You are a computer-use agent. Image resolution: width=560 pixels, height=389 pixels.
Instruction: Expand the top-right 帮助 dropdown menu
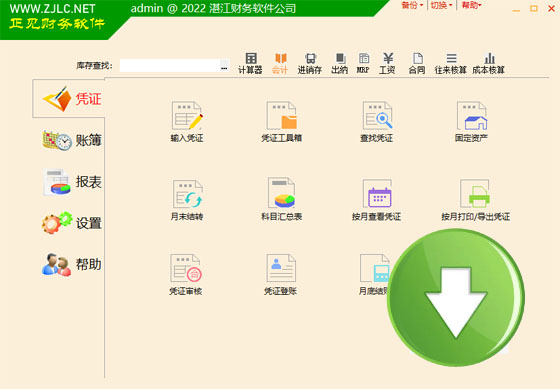[471, 5]
